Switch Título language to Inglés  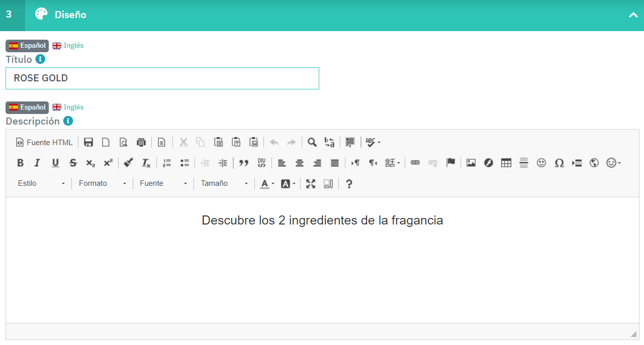[x=68, y=46]
